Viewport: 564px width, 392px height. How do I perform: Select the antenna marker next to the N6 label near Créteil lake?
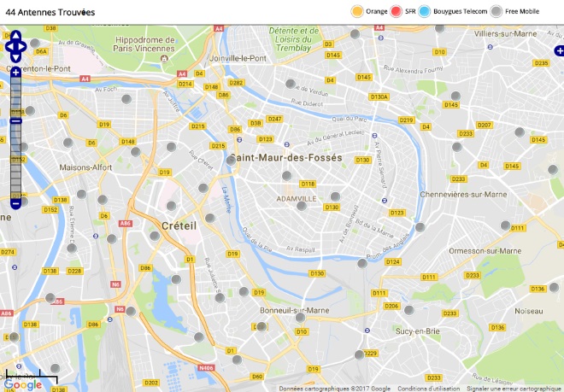point(131,311)
